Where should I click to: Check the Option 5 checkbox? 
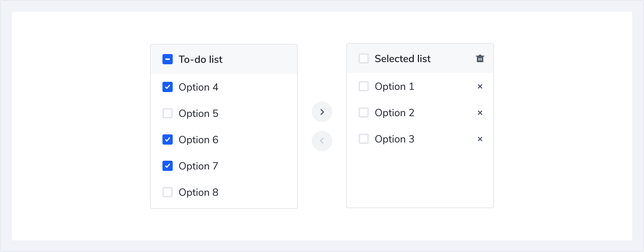tap(168, 113)
